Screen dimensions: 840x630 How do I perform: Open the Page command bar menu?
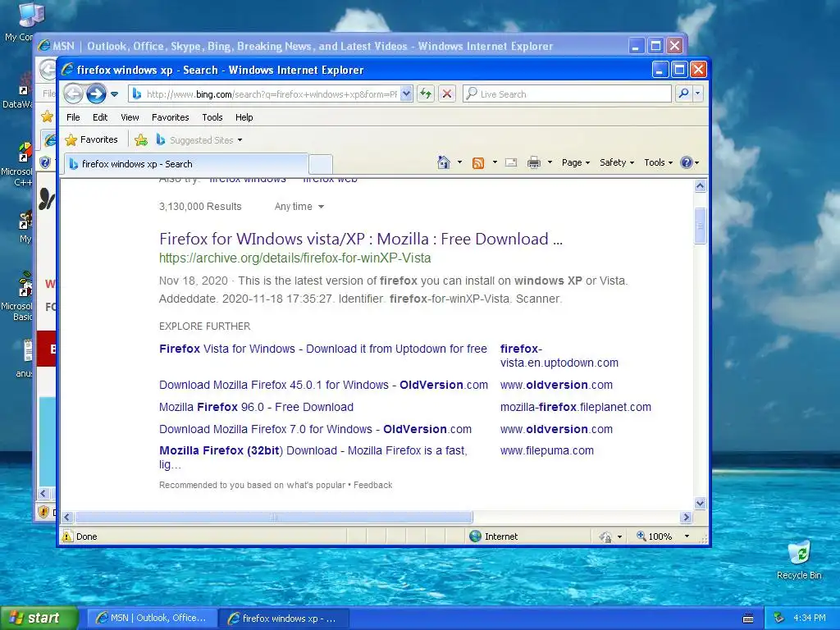(575, 162)
